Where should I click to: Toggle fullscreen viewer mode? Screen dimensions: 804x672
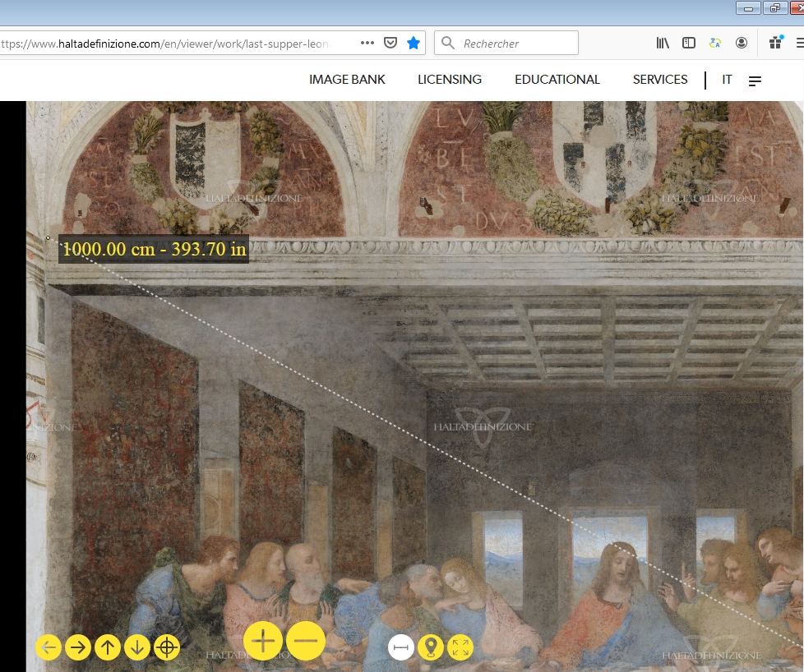460,647
